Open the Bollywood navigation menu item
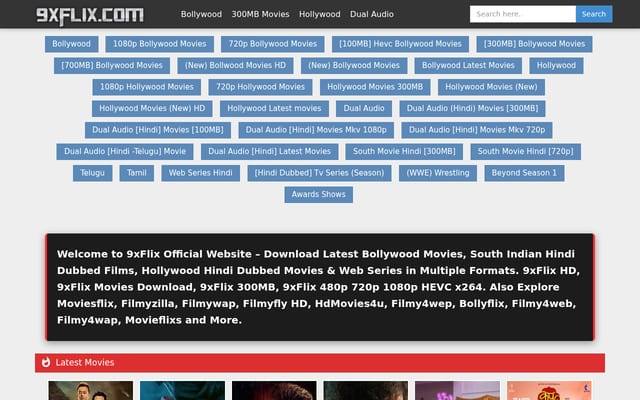The width and height of the screenshot is (640, 400). 201,14
